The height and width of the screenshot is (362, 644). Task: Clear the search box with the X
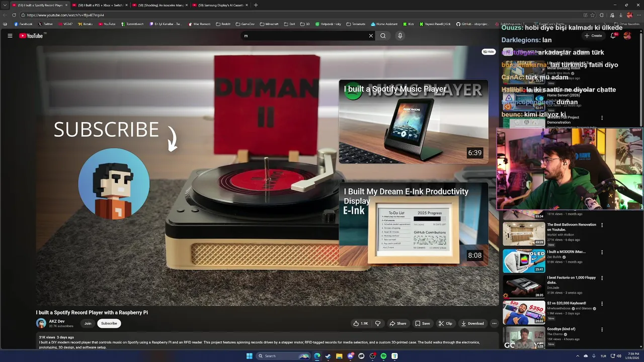(x=371, y=36)
